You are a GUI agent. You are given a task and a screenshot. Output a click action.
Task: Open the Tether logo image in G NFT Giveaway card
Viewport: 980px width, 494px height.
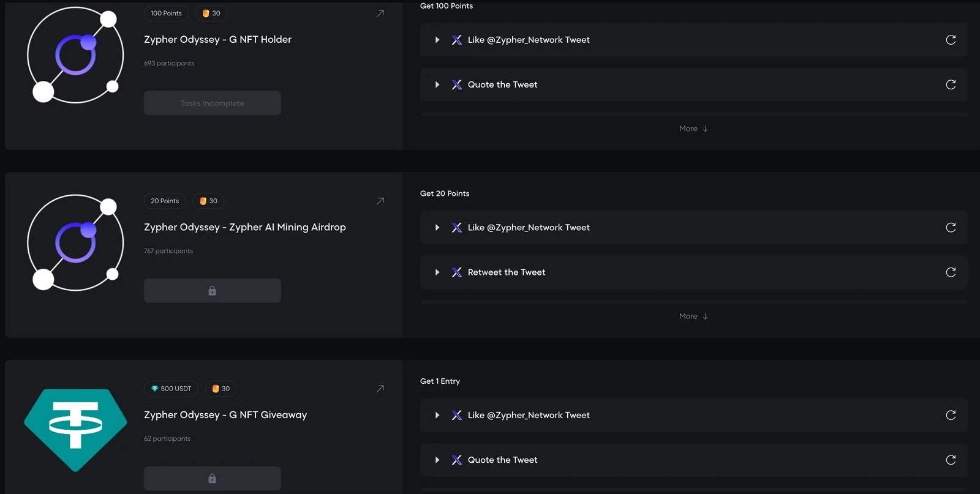(75, 430)
